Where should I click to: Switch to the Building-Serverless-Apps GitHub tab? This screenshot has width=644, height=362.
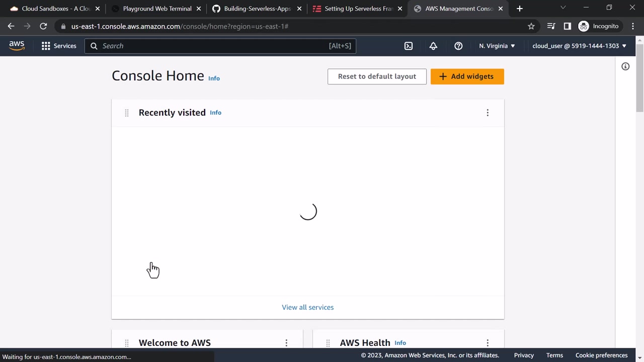pos(257,9)
